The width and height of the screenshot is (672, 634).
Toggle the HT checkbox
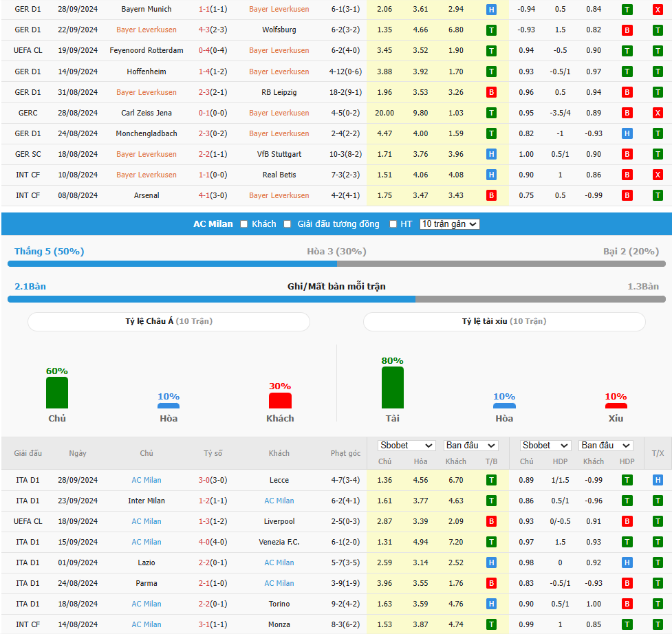click(x=393, y=224)
